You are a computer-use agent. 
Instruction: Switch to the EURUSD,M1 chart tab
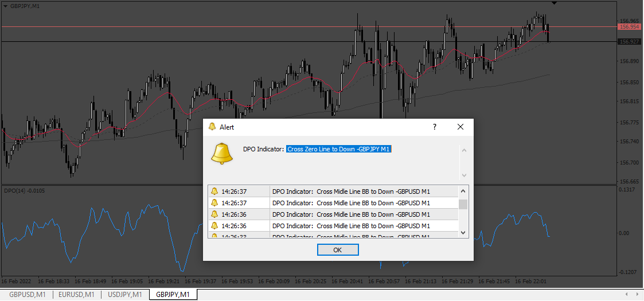(77, 295)
